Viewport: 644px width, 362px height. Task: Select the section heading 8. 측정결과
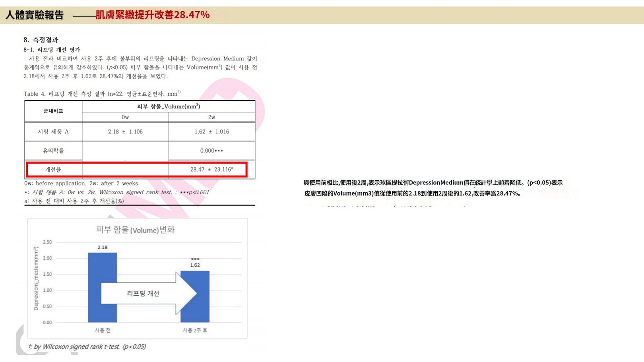coord(41,40)
